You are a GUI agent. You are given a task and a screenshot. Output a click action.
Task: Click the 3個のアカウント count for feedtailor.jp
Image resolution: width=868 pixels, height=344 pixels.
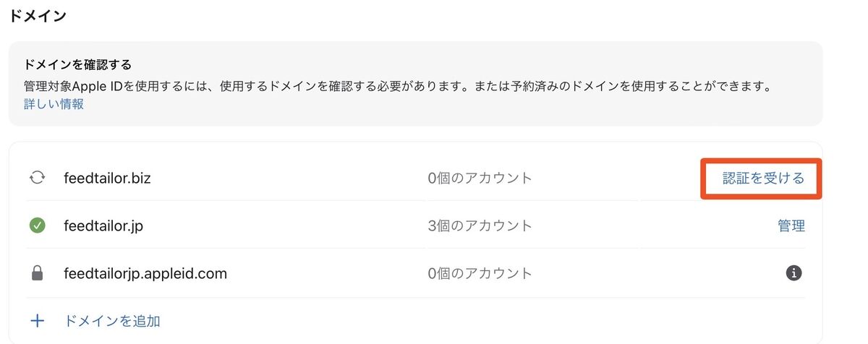(480, 226)
